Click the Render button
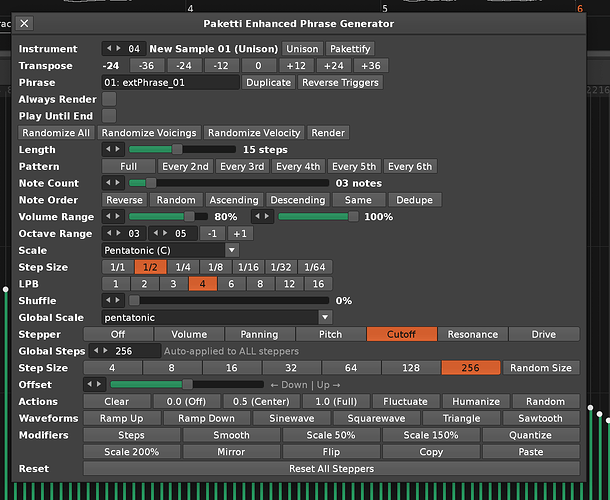The image size is (610, 500). [x=328, y=133]
